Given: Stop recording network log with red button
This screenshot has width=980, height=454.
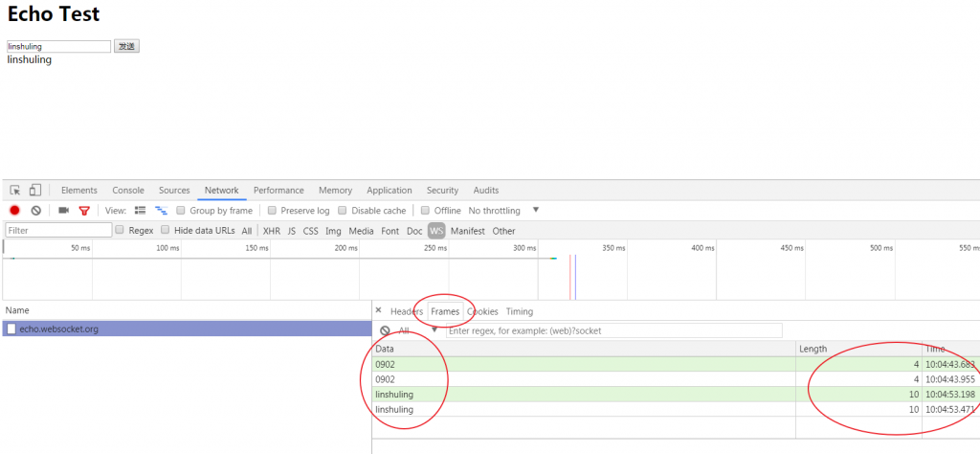Looking at the screenshot, I should (x=15, y=211).
